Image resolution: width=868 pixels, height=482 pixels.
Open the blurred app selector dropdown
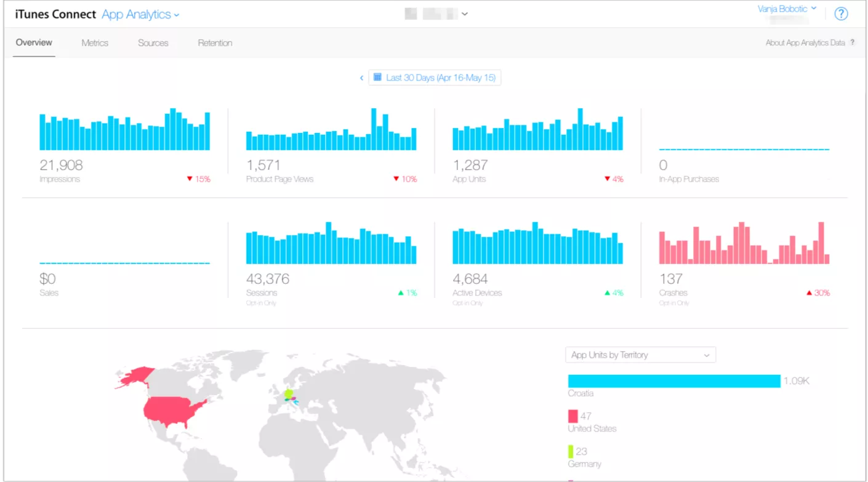pyautogui.click(x=436, y=14)
